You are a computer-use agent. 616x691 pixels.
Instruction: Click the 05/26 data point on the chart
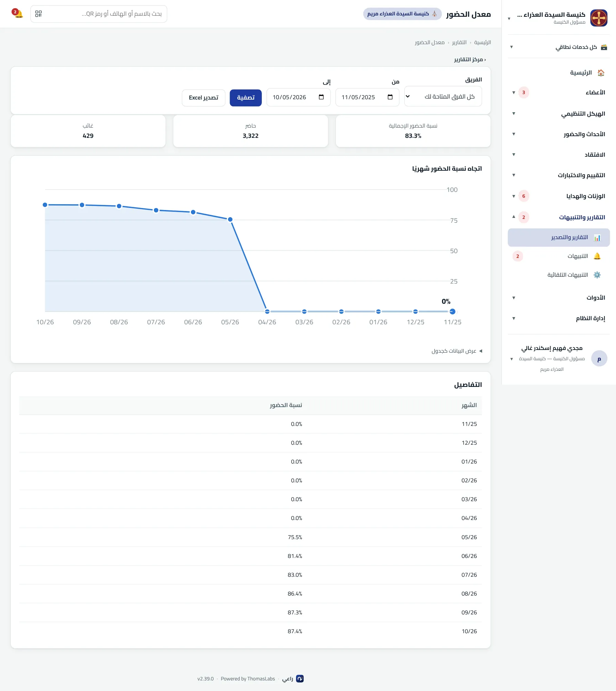230,220
